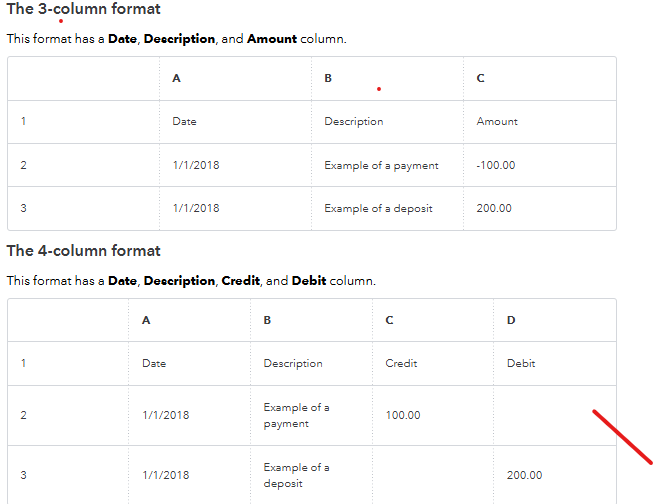Click the 200.00 debit cell in the 4-column table
The image size is (654, 504).
tap(524, 475)
